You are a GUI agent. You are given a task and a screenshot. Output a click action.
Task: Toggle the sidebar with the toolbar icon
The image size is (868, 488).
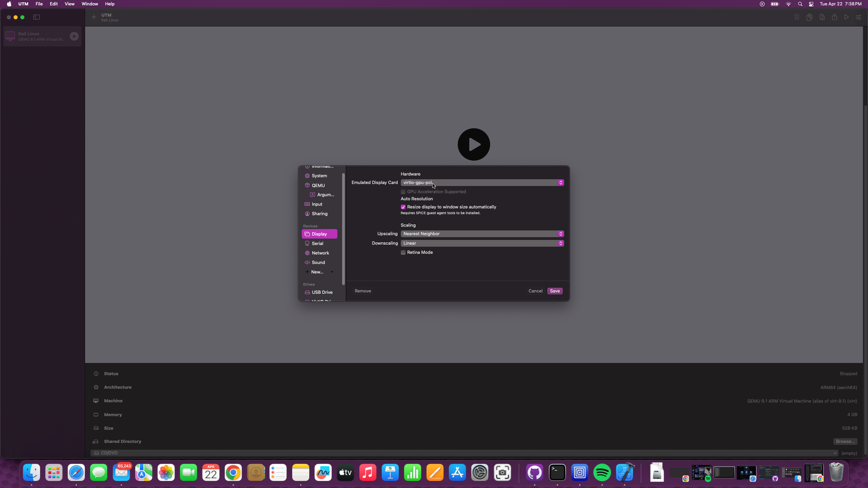point(37,17)
